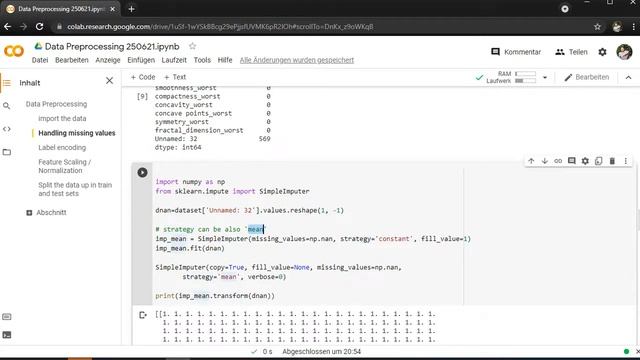Viewport: 640px width, 360px height.
Task: Open the user account avatar
Action: [x=624, y=52]
